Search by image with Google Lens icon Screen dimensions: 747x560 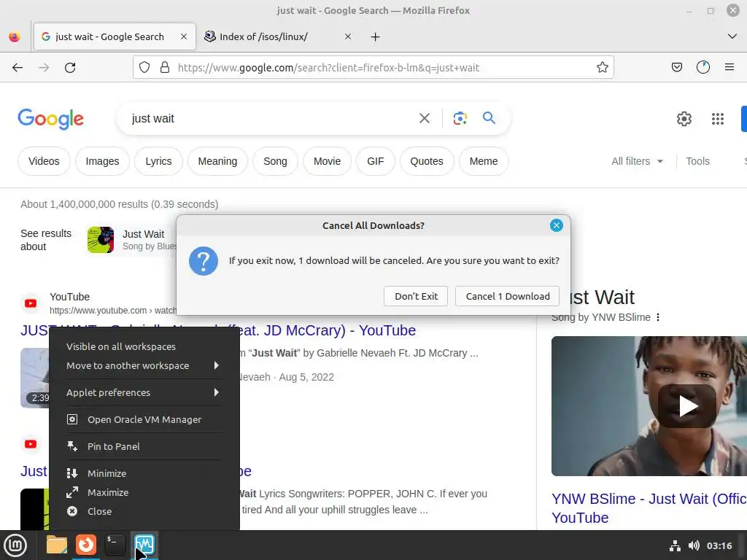pyautogui.click(x=460, y=118)
